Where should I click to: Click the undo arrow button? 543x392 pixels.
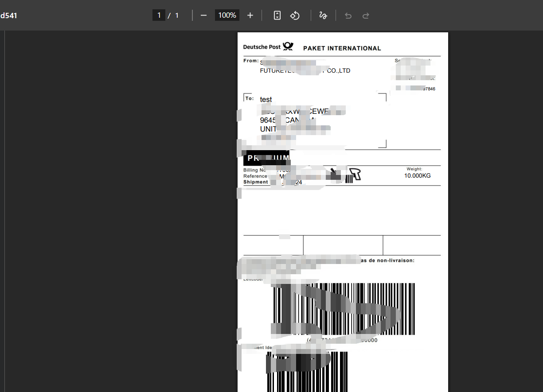348,16
